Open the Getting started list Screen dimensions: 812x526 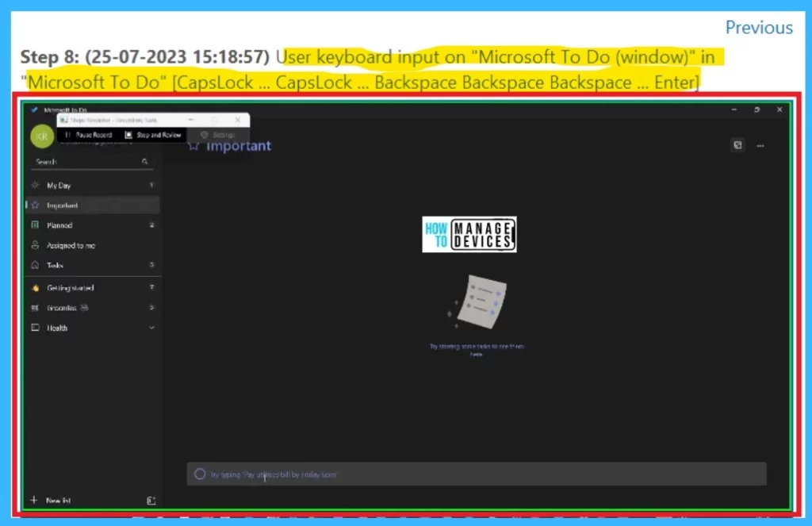point(93,288)
